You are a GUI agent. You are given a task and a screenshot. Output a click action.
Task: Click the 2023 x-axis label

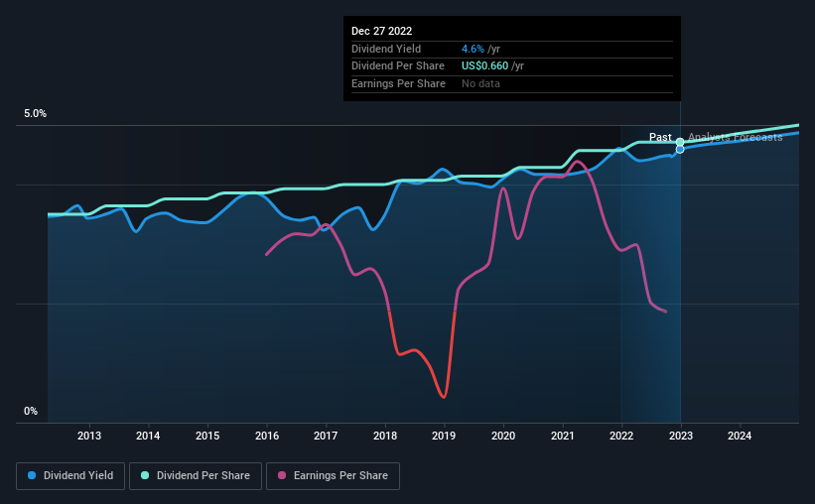681,436
